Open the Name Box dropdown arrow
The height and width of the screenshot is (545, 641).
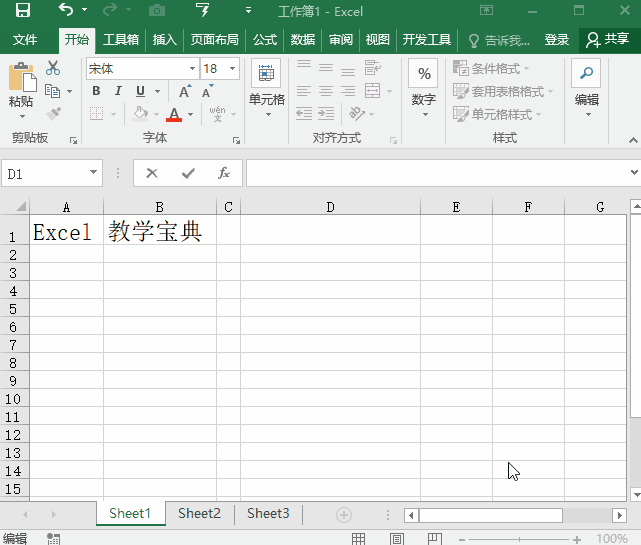[x=94, y=172]
